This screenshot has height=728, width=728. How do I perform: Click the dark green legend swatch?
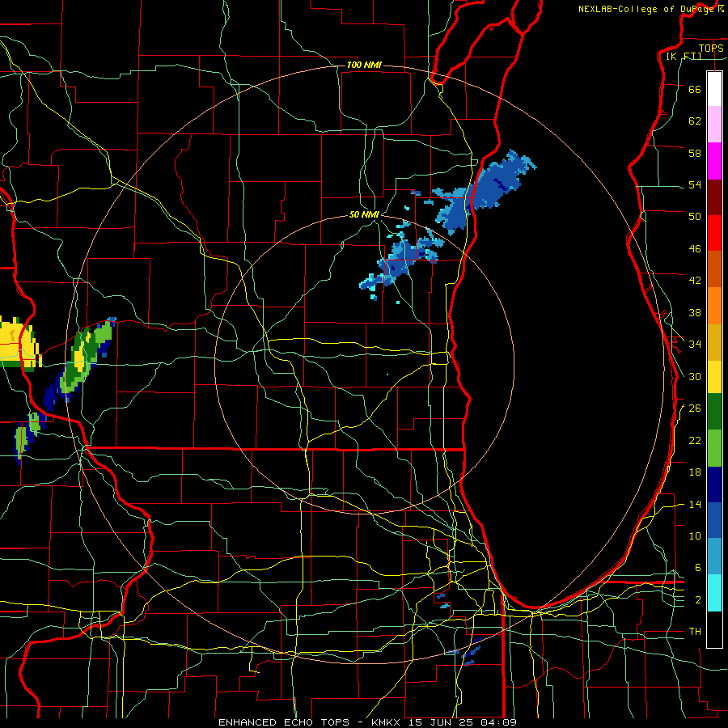coord(714,412)
